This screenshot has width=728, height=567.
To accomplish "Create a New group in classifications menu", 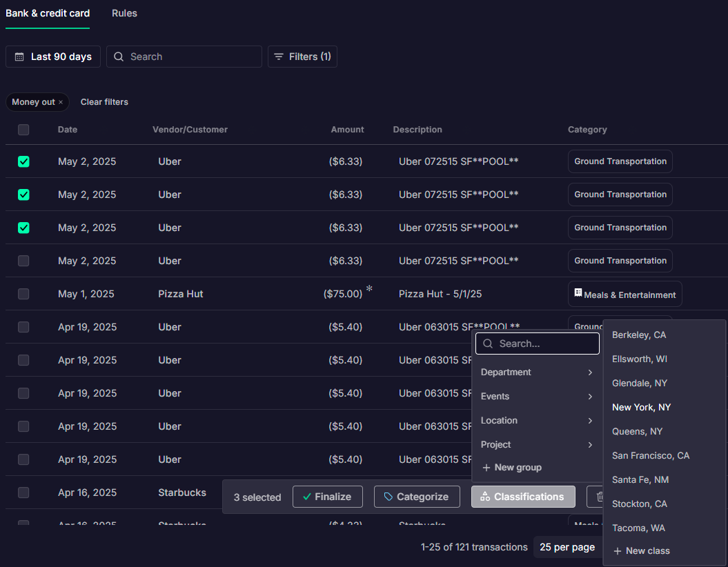I will click(511, 467).
